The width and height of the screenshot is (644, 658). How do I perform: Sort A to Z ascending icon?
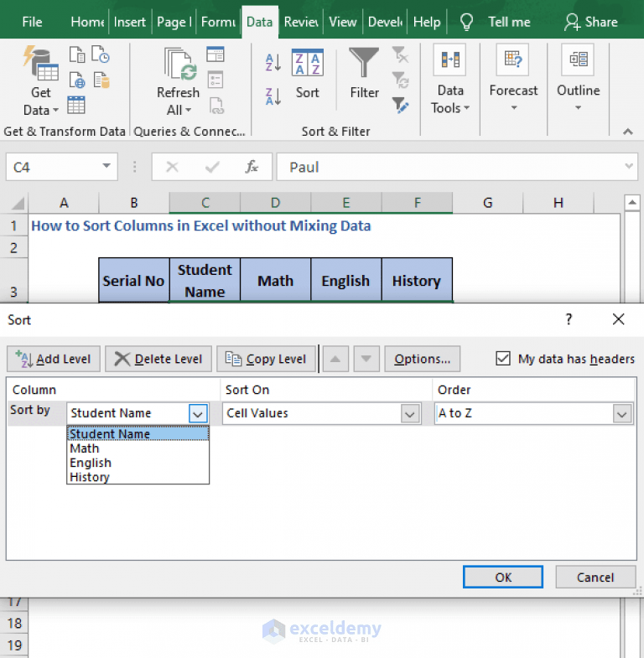[x=273, y=62]
